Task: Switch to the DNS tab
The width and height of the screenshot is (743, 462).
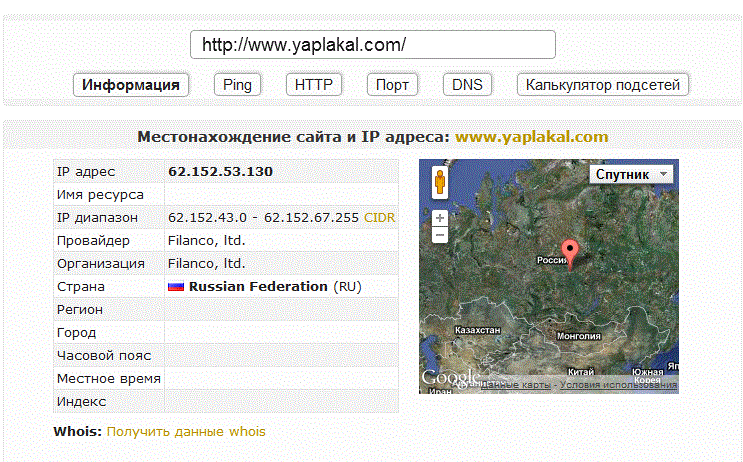Action: point(467,85)
